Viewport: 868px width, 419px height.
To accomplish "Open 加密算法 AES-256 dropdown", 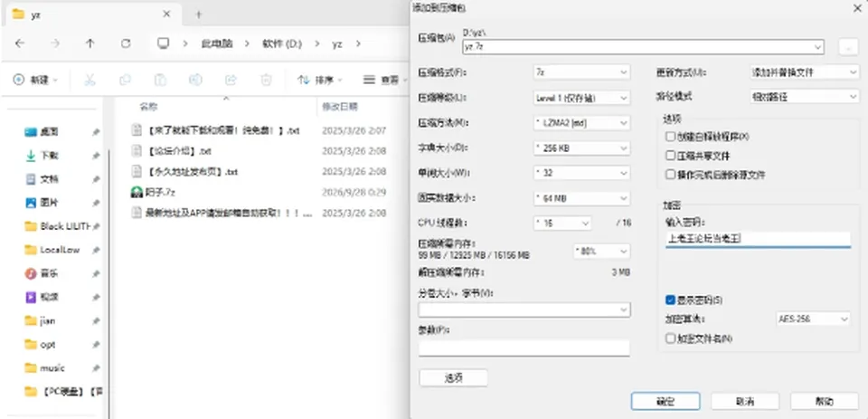I will pyautogui.click(x=813, y=319).
